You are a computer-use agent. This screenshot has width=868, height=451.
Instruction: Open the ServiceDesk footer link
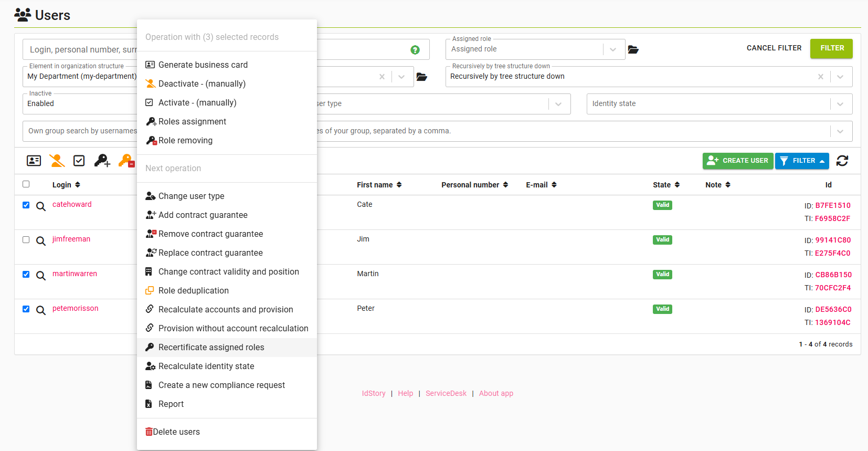pyautogui.click(x=446, y=393)
